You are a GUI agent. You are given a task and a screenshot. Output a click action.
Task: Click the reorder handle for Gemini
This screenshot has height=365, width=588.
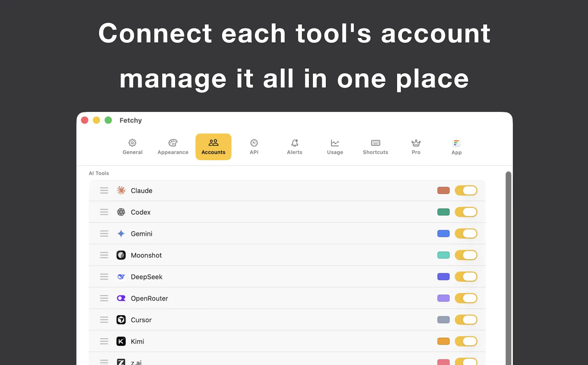click(104, 234)
